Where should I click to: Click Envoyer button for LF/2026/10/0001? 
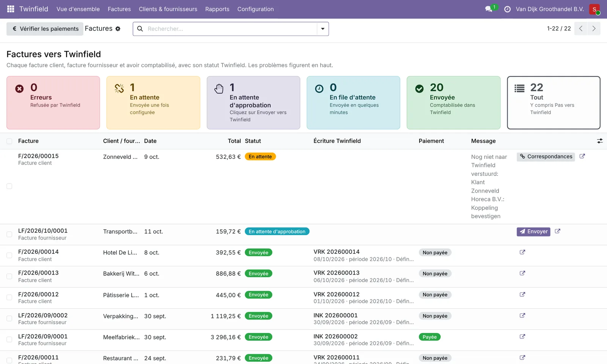533,232
